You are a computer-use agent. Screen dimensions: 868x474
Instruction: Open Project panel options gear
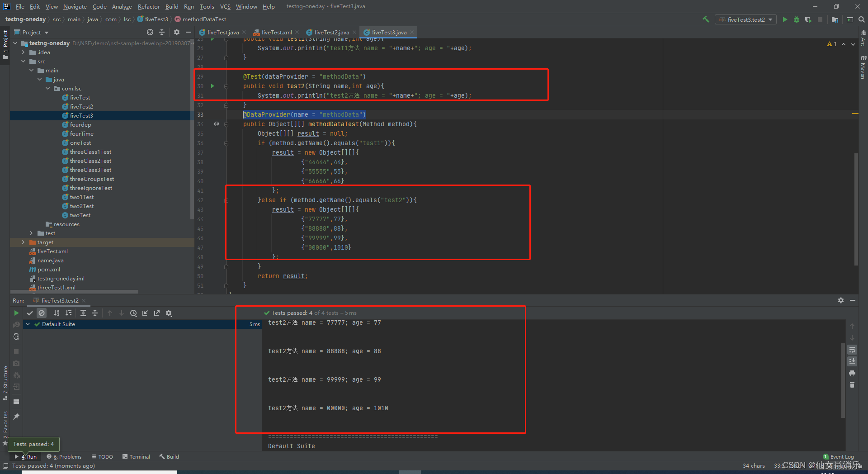point(177,32)
